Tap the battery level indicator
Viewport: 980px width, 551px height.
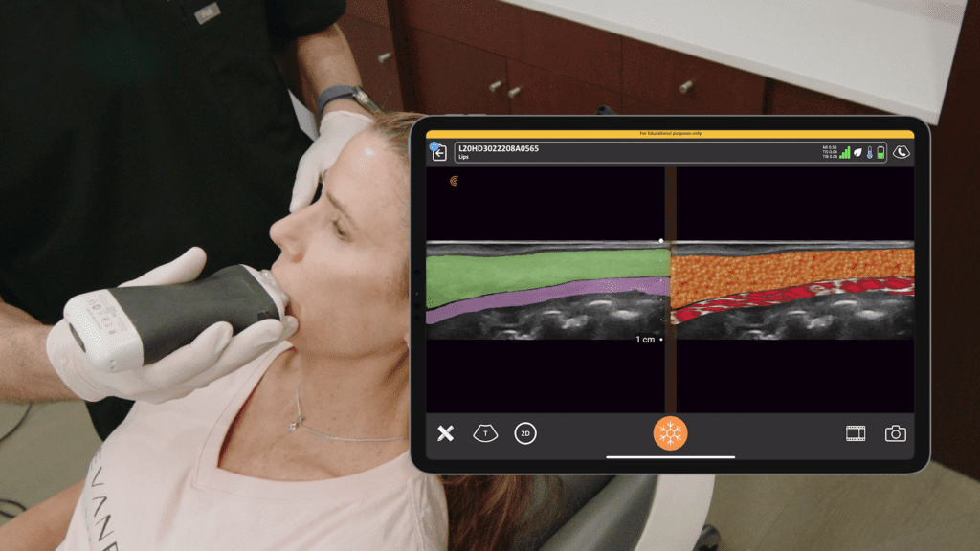[x=880, y=152]
